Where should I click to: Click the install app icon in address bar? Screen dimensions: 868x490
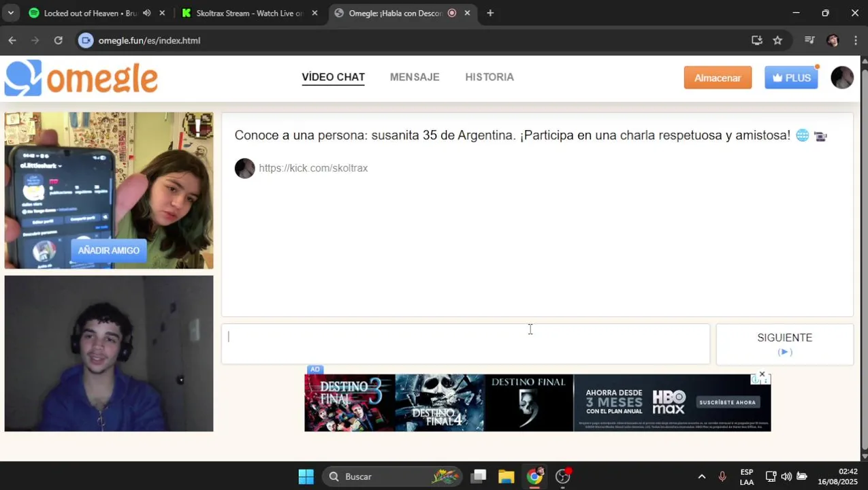756,40
